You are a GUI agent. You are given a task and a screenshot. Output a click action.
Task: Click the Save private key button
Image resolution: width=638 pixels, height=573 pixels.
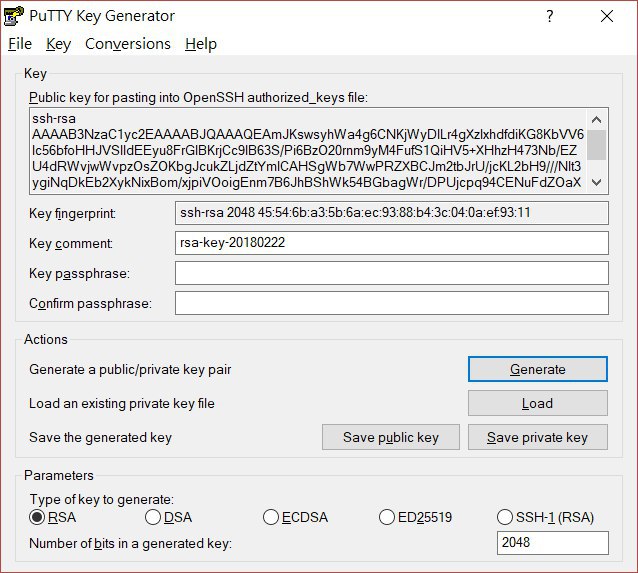537,437
